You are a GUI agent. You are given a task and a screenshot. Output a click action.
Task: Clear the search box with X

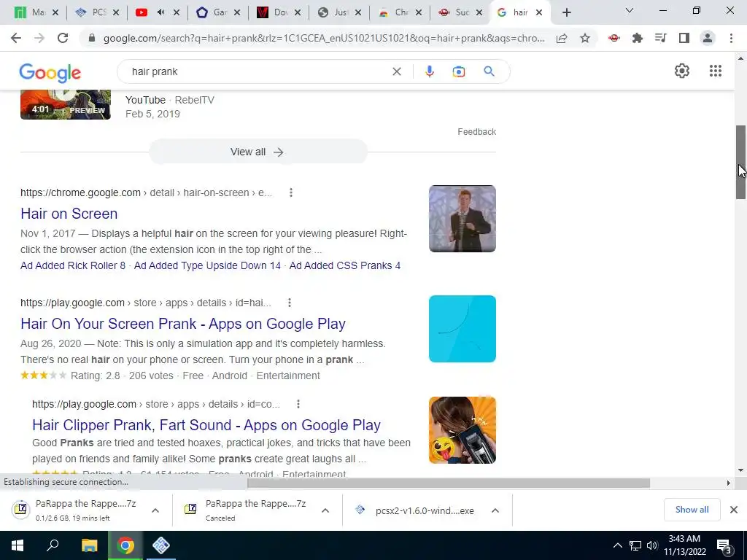396,71
